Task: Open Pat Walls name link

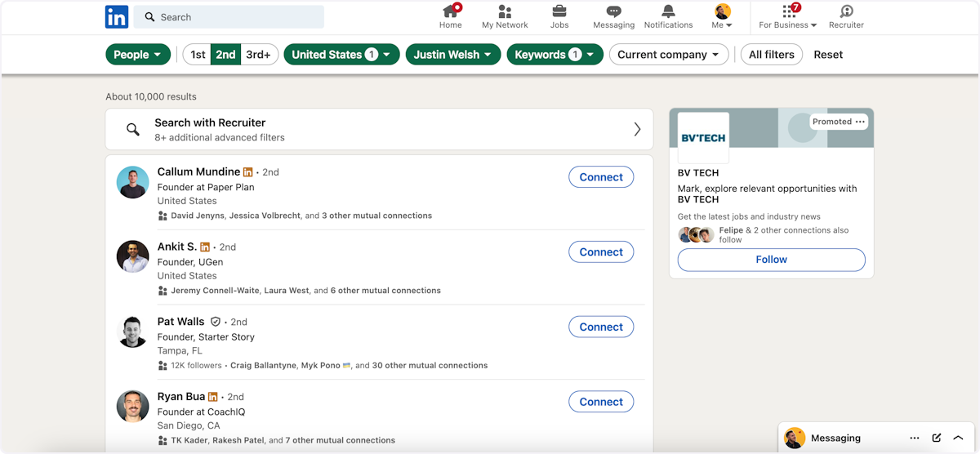Action: coord(181,322)
